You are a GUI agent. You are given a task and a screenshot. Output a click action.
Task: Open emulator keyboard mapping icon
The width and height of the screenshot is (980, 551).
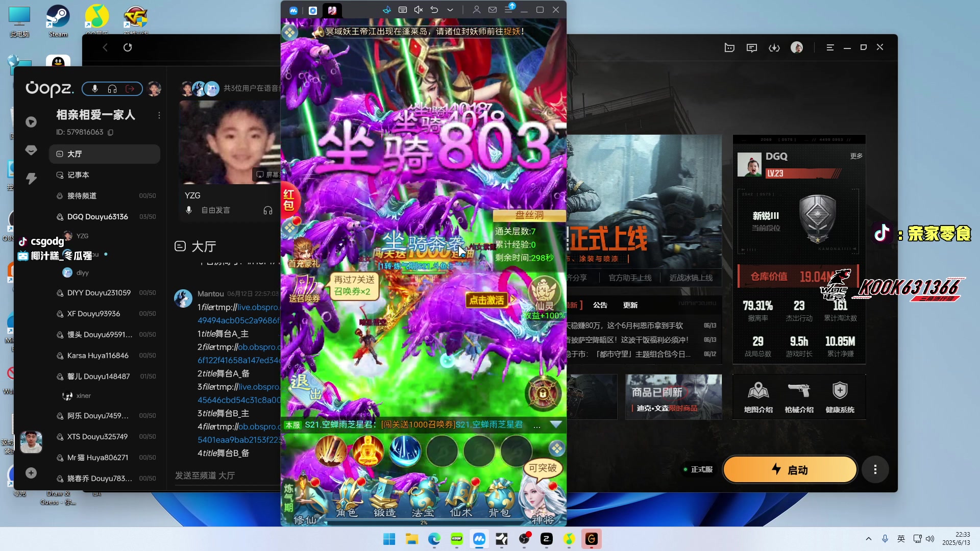(403, 10)
